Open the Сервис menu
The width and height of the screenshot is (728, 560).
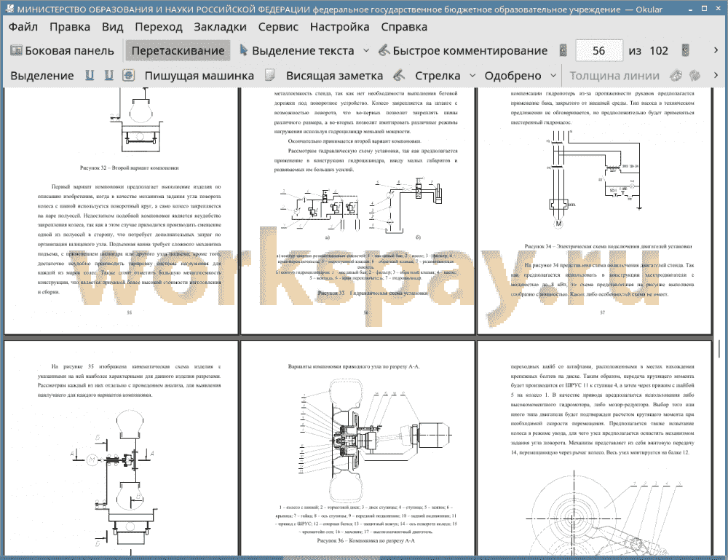click(x=278, y=27)
